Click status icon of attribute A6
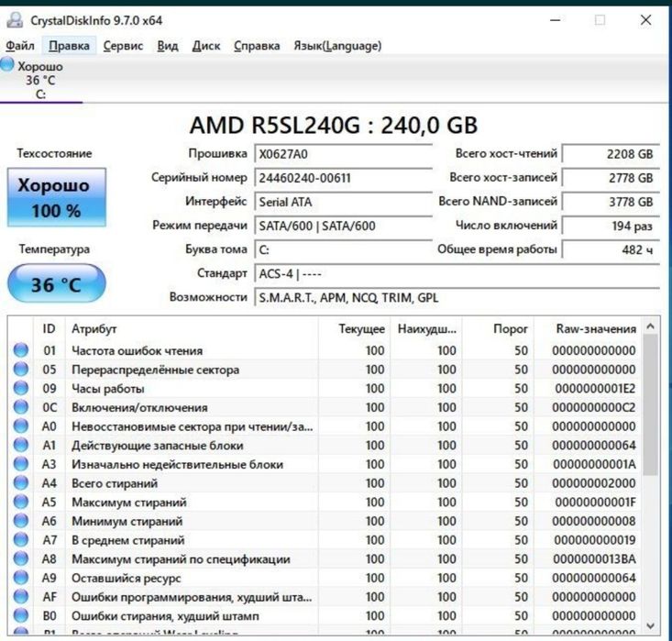 tap(20, 521)
